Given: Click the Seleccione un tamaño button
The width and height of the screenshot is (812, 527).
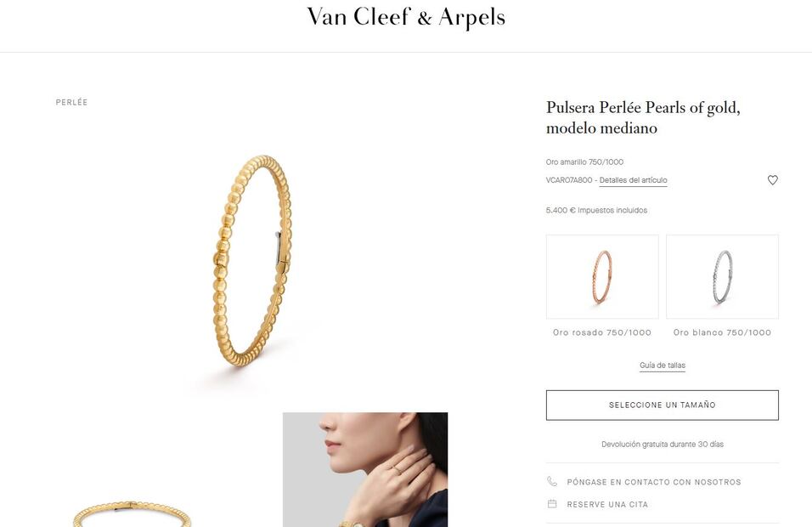Looking at the screenshot, I should (663, 405).
